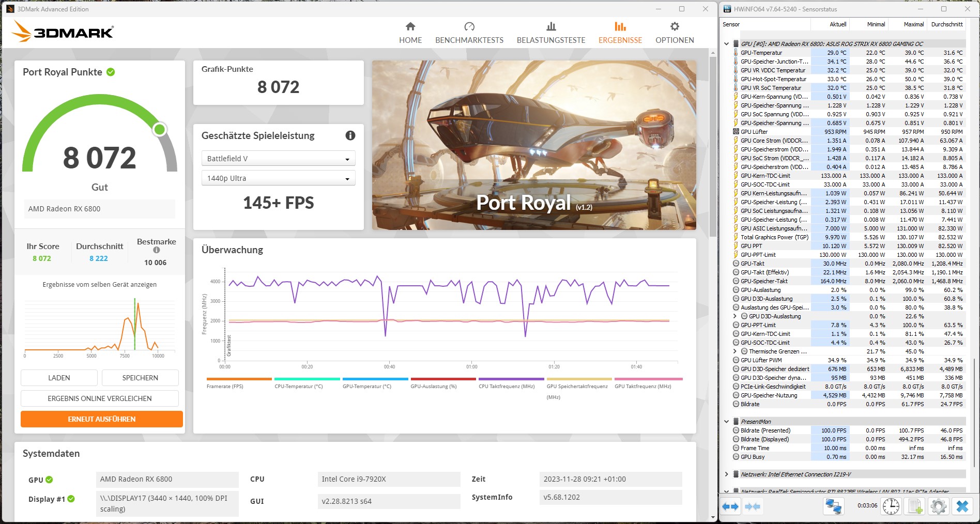
Task: Click the orange results icon above ERGEBNISSE
Action: (x=620, y=26)
